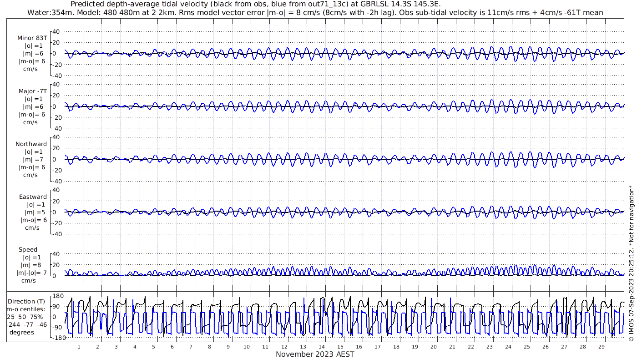Click the plot title line starting "Predicted depth-average tidal velocity"

coord(256,4)
